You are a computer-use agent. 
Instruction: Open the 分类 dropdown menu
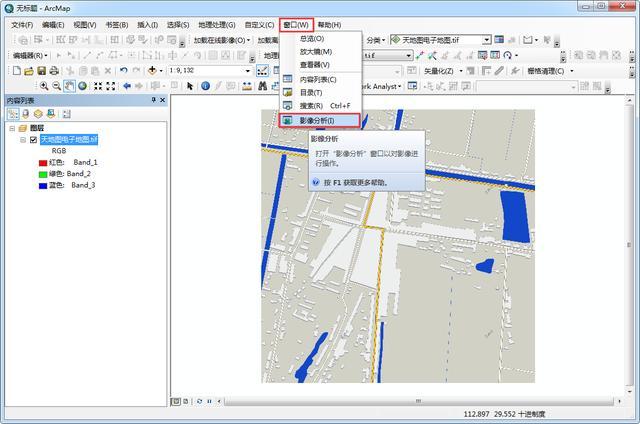tap(376, 40)
